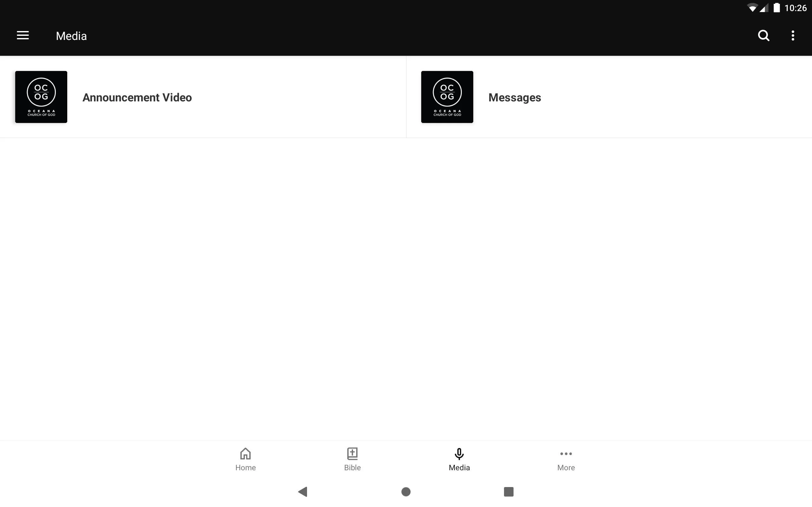Expand the three-dot top-right menu
The width and height of the screenshot is (812, 507).
[x=793, y=35]
